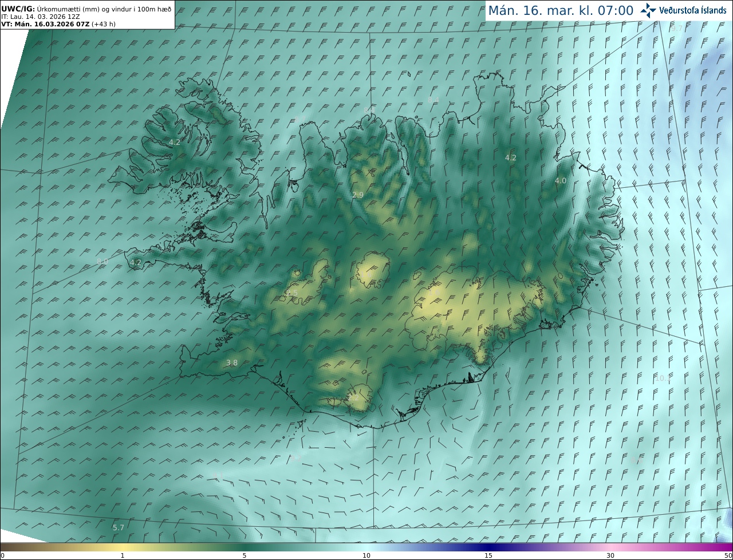The height and width of the screenshot is (560, 733).
Task: Pick the dark blue colorbar segment above 15
Action: [488, 547]
